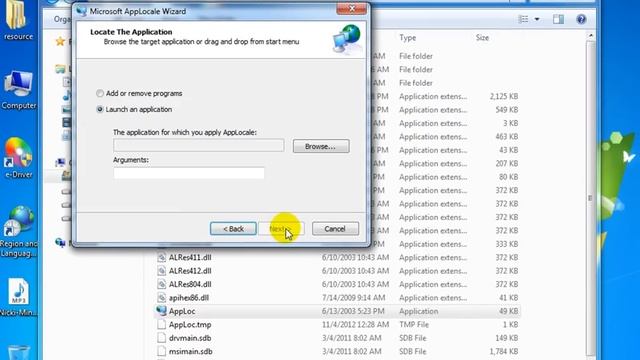Open the resource folder on desktop
The height and width of the screenshot is (360, 640).
click(x=18, y=20)
